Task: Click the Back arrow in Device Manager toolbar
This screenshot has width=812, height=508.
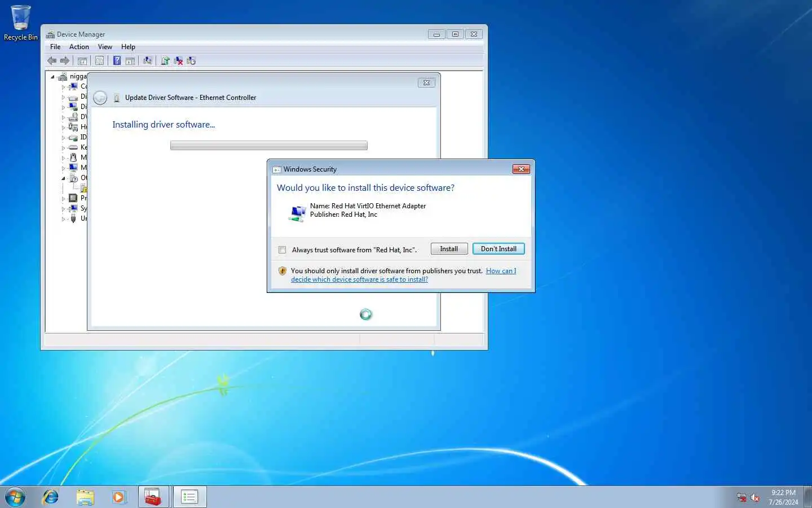Action: (52, 61)
